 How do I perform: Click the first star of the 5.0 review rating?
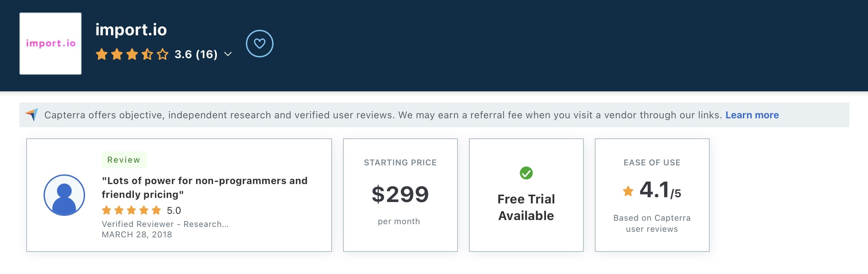click(106, 210)
